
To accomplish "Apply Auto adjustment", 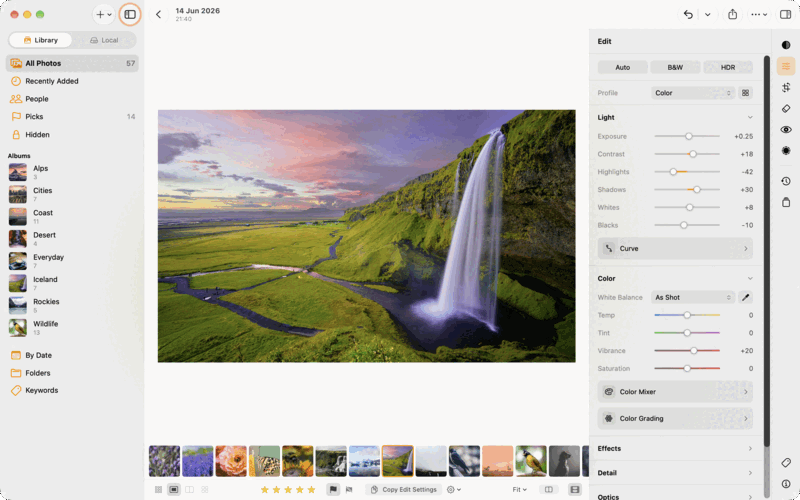I will pyautogui.click(x=622, y=67).
